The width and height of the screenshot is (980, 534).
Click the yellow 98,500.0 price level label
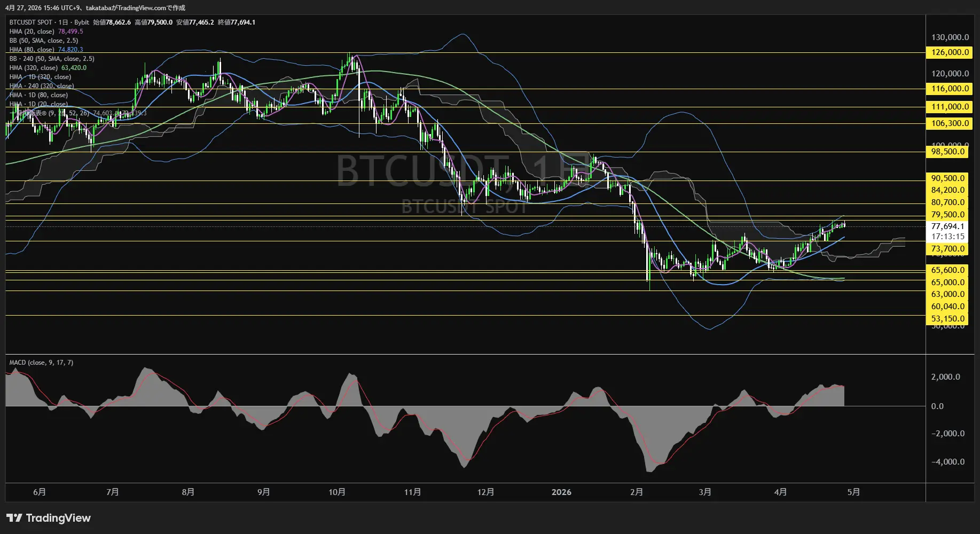point(948,152)
